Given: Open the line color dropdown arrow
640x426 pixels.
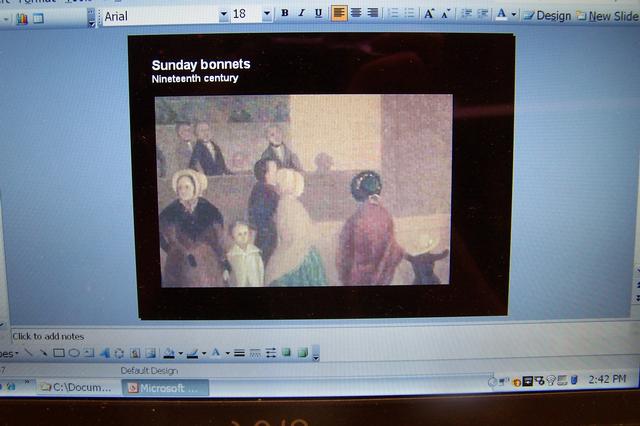Looking at the screenshot, I should 204,354.
